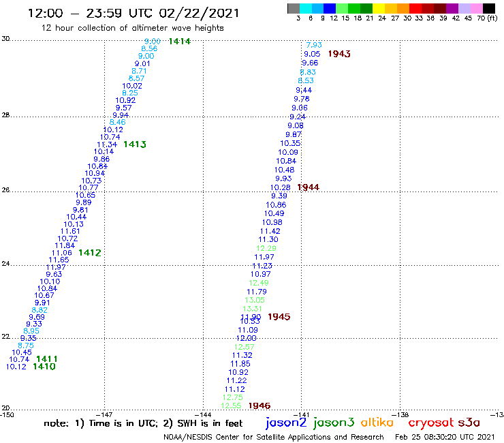Click the note about UTC time and SWH feet
The height and width of the screenshot is (443, 504).
(143, 423)
